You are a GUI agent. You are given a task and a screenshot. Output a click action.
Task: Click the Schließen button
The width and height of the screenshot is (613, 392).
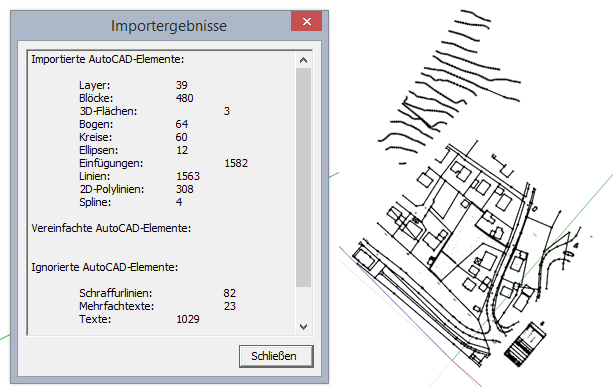(276, 356)
